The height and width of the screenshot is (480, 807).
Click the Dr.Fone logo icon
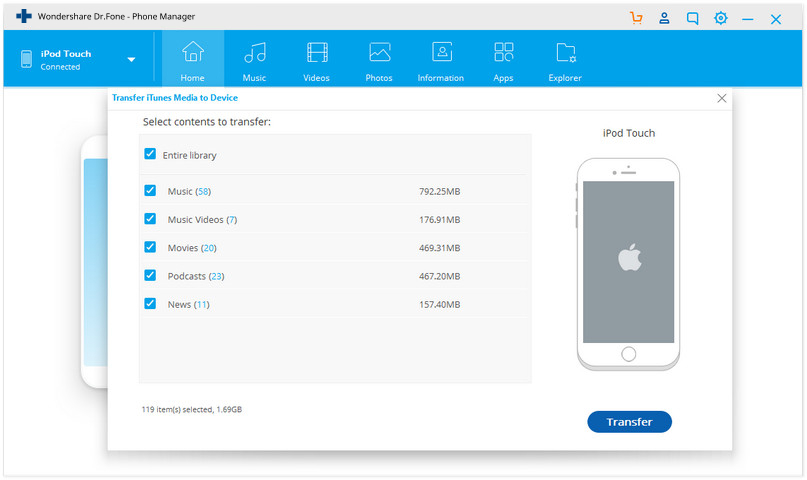coord(24,16)
